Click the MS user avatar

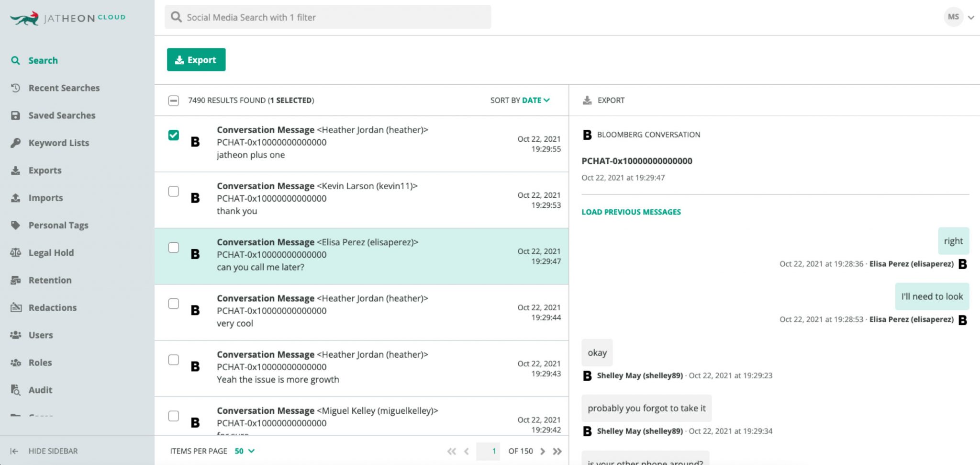953,17
